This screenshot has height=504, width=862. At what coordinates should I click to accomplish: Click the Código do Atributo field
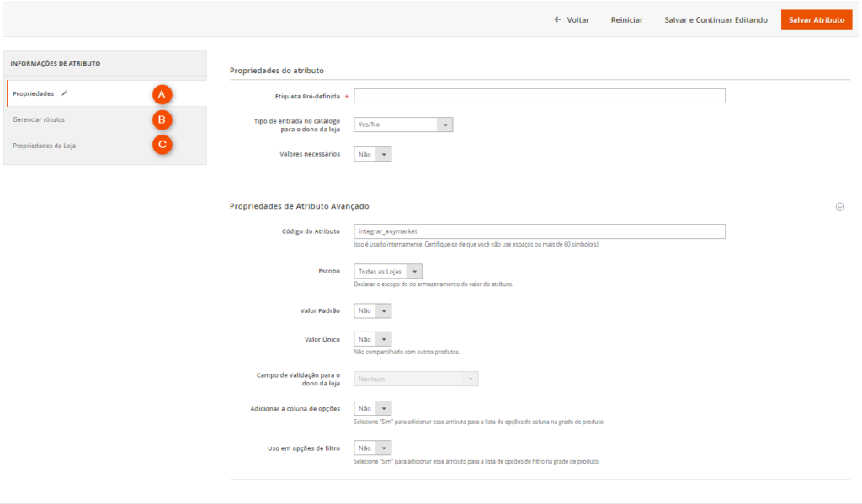coord(540,231)
